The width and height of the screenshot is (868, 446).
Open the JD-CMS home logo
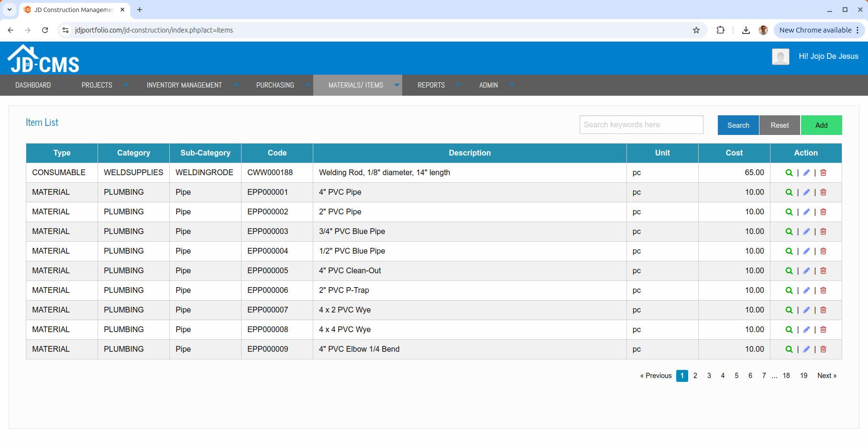pos(44,59)
